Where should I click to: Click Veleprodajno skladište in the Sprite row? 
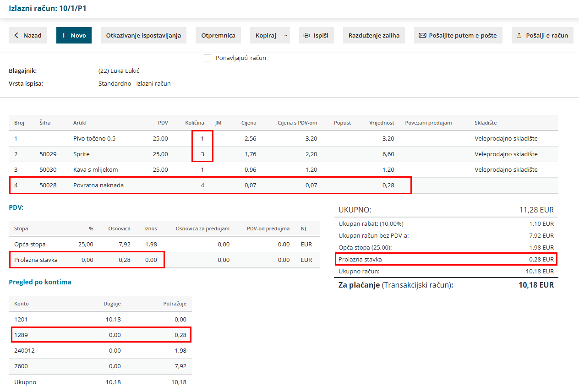click(x=506, y=154)
